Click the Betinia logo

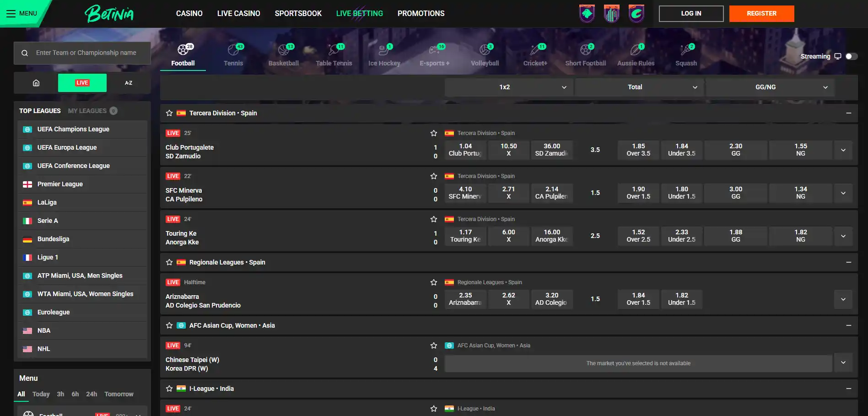tap(109, 14)
